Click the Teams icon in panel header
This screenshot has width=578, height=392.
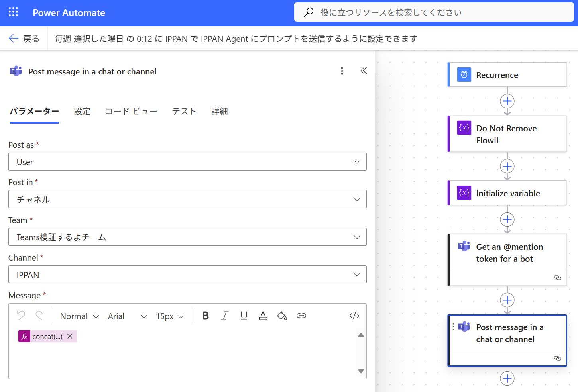pyautogui.click(x=16, y=71)
